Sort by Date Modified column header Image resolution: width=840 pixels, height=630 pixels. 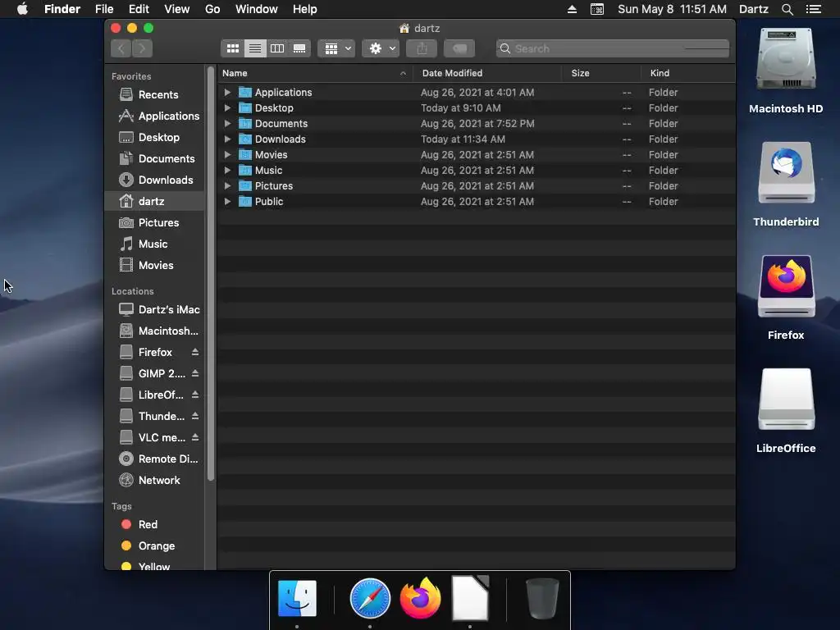(x=487, y=73)
